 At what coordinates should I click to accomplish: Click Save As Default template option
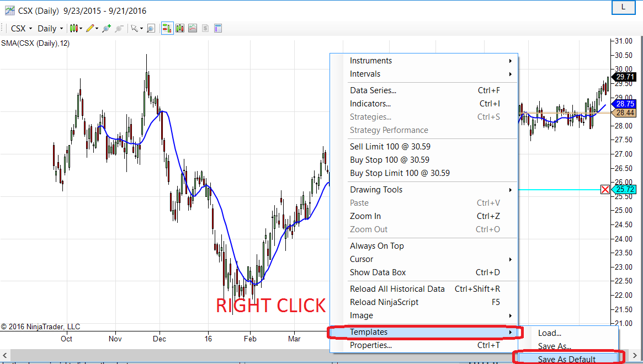click(x=568, y=359)
